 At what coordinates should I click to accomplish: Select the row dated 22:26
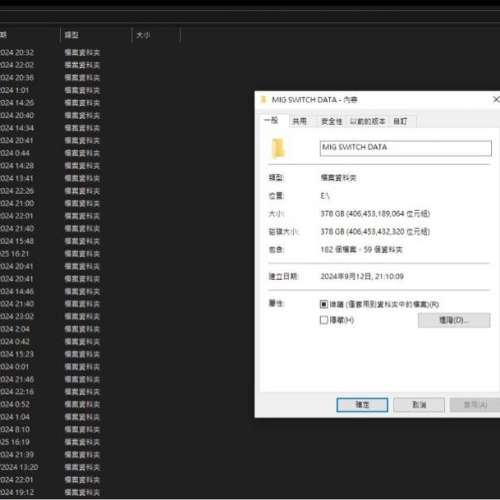pyautogui.click(x=50, y=191)
